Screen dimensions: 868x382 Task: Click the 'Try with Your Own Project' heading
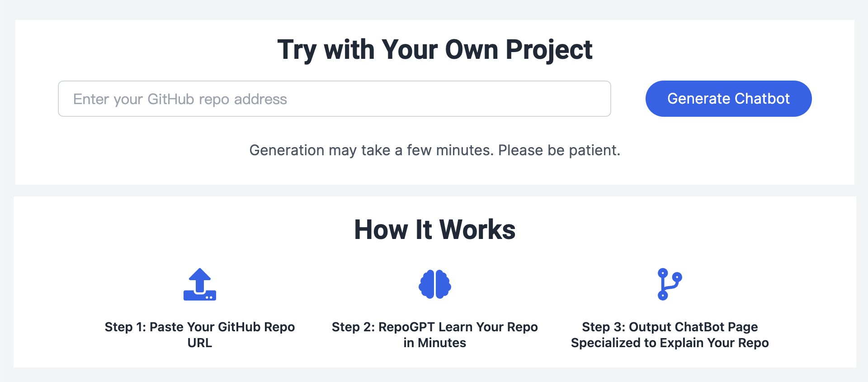434,49
